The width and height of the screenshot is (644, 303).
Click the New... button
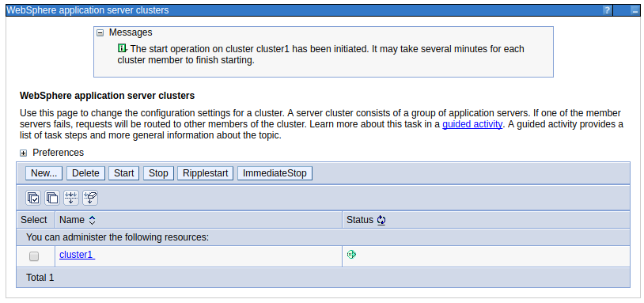[44, 173]
